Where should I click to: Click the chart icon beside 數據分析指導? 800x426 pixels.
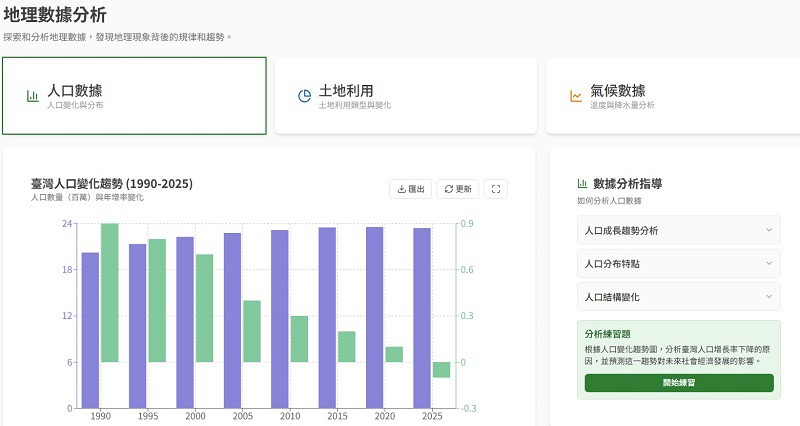tap(582, 184)
